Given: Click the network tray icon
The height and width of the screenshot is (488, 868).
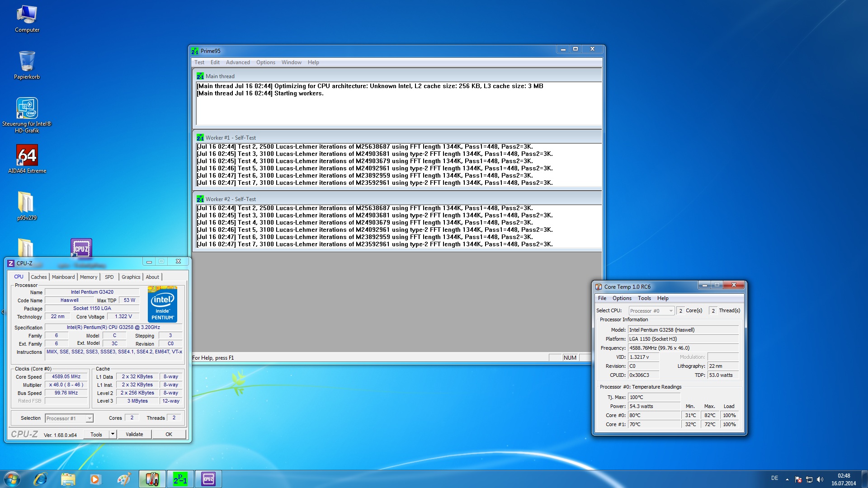Looking at the screenshot, I should click(809, 479).
